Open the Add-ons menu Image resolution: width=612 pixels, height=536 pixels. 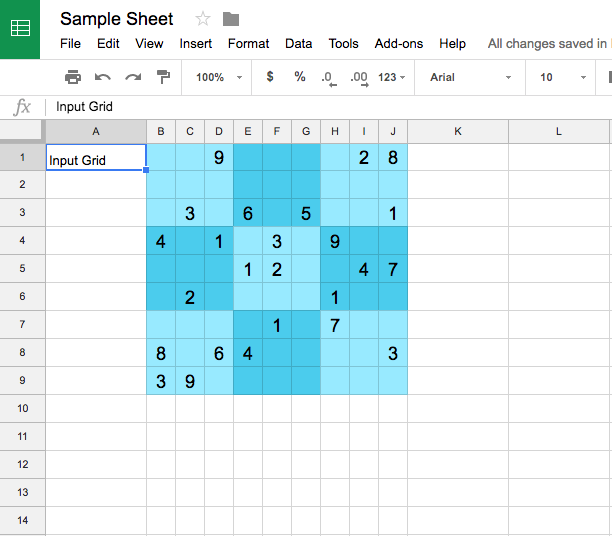(x=398, y=44)
